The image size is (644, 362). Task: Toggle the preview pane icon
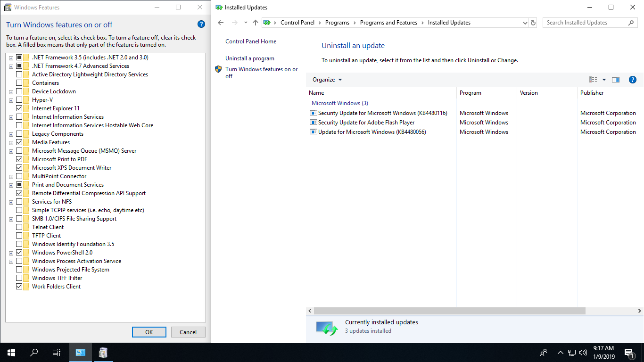pos(616,80)
